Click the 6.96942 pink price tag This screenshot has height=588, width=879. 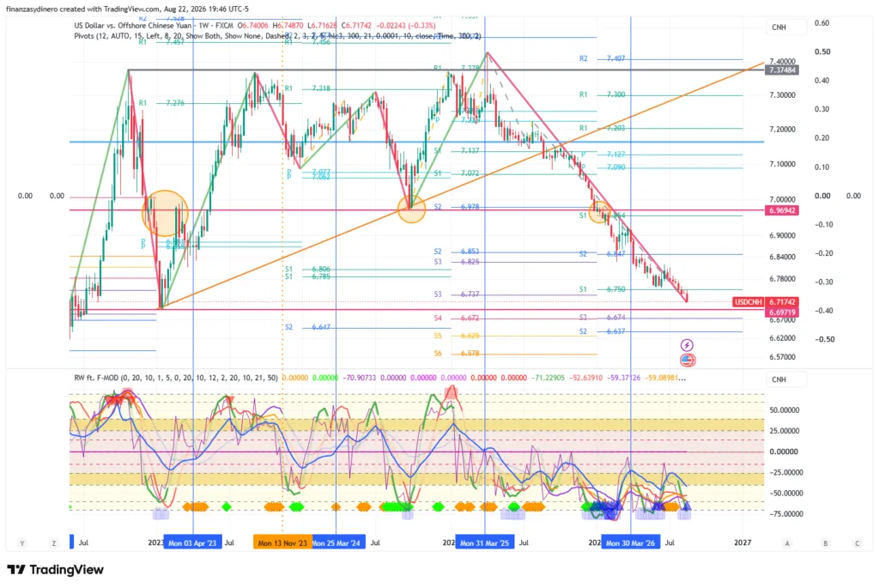click(782, 211)
